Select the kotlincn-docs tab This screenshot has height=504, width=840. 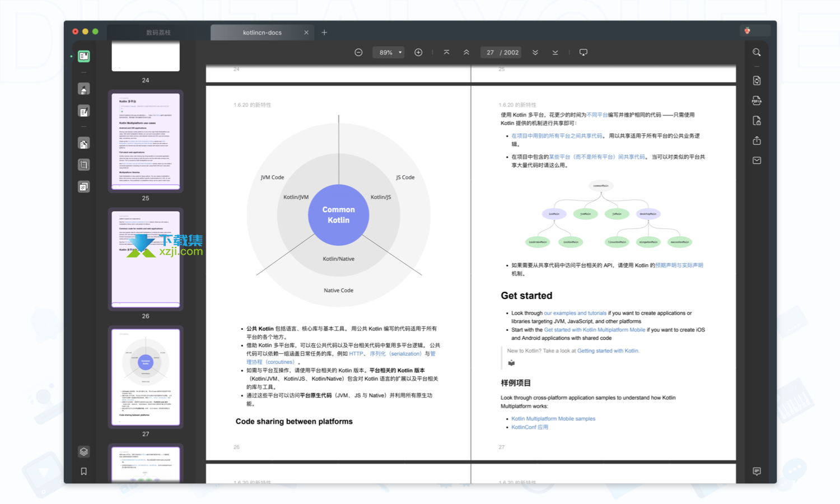pyautogui.click(x=262, y=32)
